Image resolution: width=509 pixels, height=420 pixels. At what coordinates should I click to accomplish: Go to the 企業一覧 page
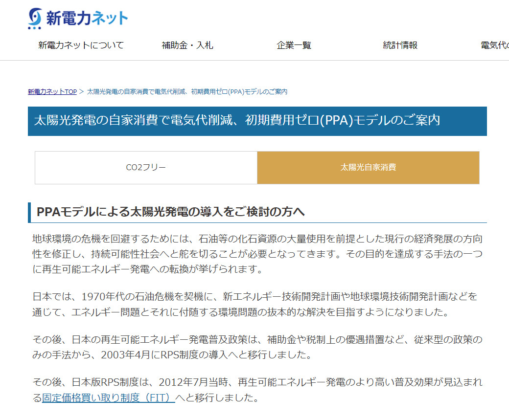click(294, 45)
